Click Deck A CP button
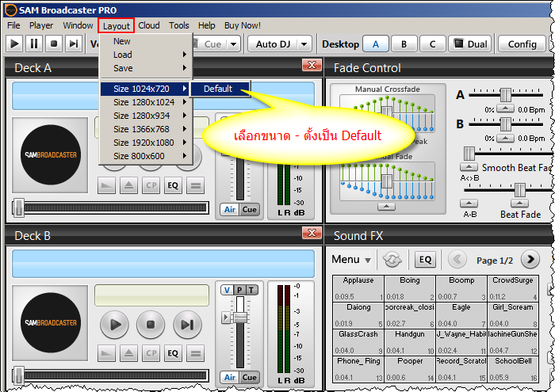 pos(151,185)
